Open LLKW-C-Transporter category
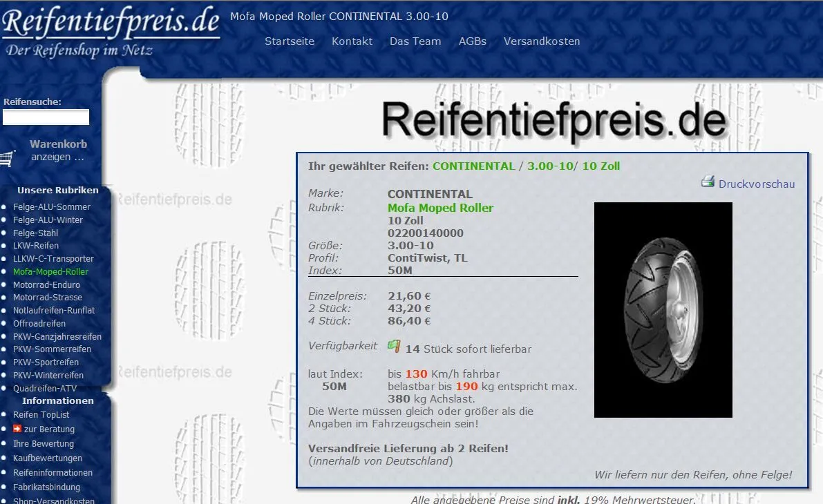The width and height of the screenshot is (823, 504). click(x=53, y=258)
